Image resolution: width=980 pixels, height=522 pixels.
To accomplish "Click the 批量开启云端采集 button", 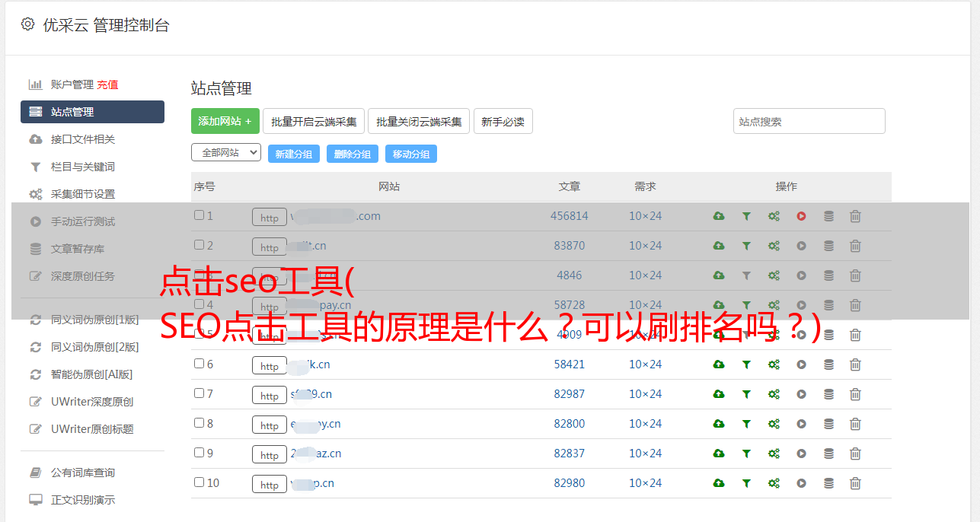I will point(314,121).
